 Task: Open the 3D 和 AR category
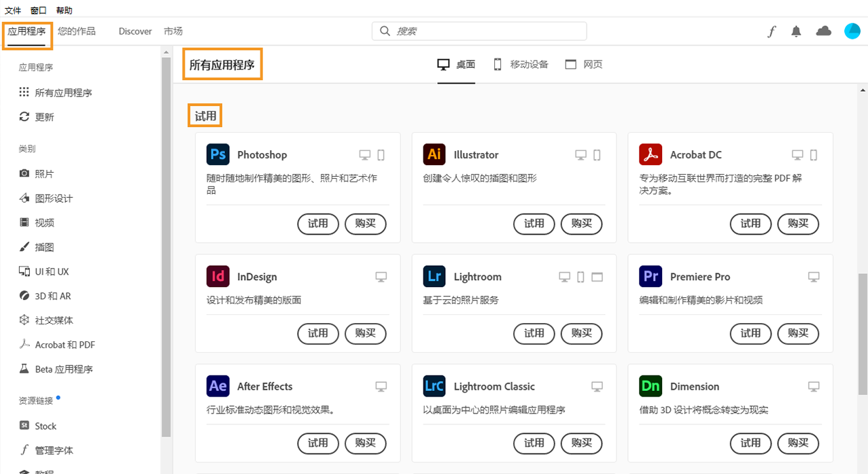coord(45,296)
